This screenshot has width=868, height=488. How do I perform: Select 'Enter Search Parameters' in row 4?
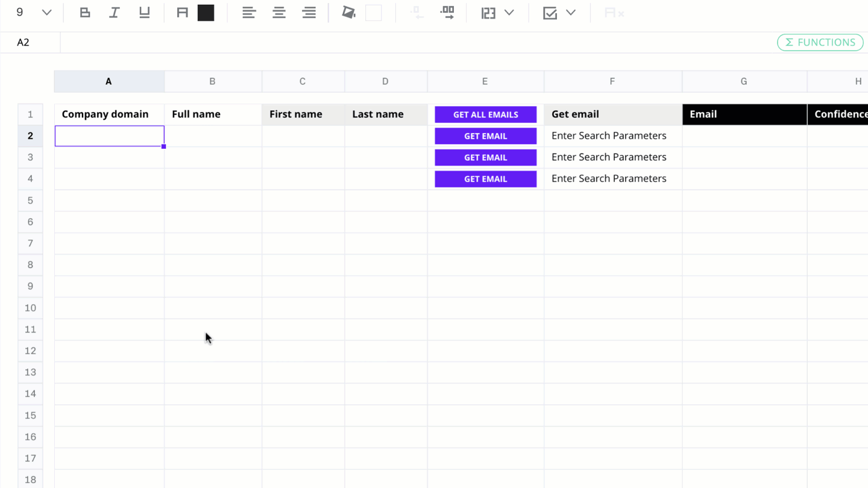[609, 179]
